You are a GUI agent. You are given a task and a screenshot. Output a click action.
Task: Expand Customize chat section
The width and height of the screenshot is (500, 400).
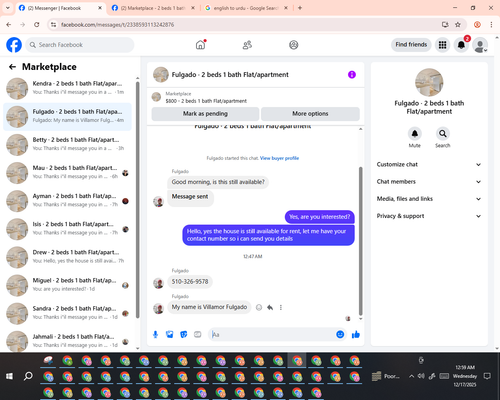point(429,164)
